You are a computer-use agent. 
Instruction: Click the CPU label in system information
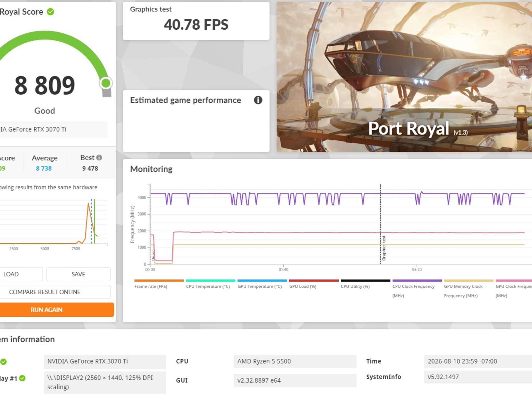click(x=182, y=361)
